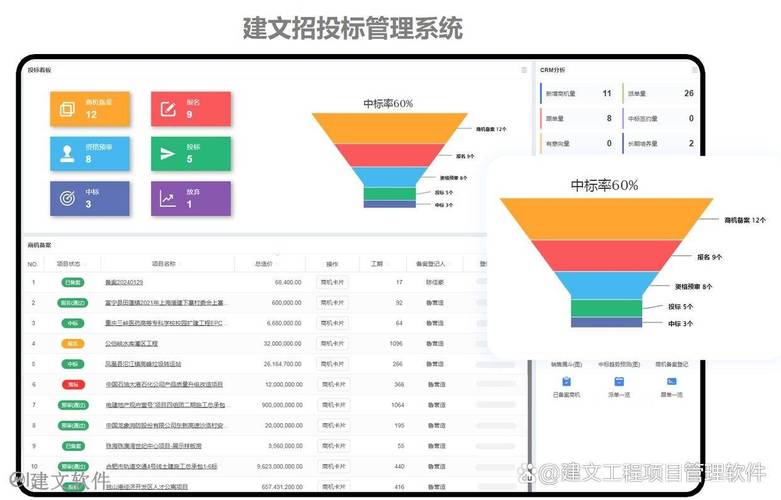Click the '备案登记人' column header

pos(430,263)
